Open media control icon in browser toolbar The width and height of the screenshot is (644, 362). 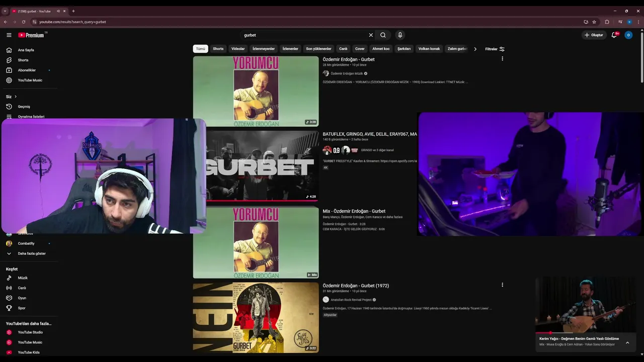pos(620,22)
